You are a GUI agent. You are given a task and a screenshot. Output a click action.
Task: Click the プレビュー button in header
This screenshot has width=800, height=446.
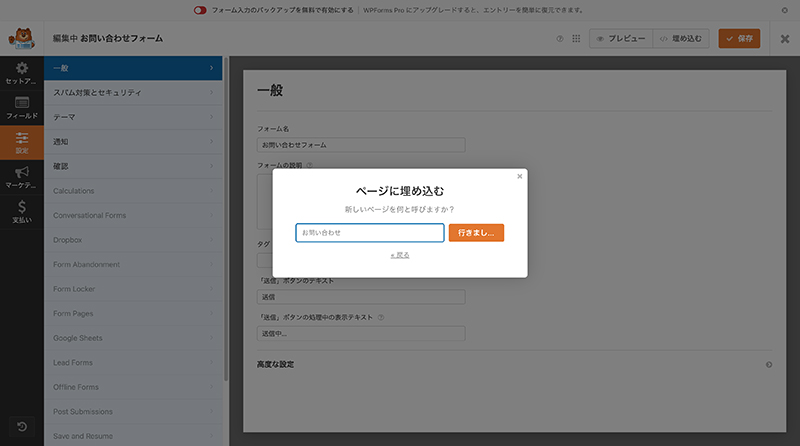pyautogui.click(x=620, y=39)
